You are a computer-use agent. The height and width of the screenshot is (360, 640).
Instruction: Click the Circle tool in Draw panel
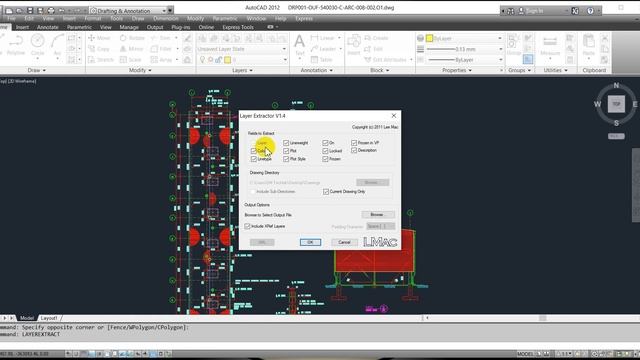[x=38, y=44]
